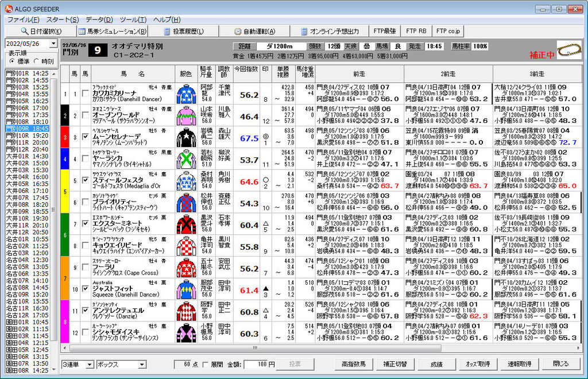Click the pink silks icon for オープンワールド

click(187, 116)
